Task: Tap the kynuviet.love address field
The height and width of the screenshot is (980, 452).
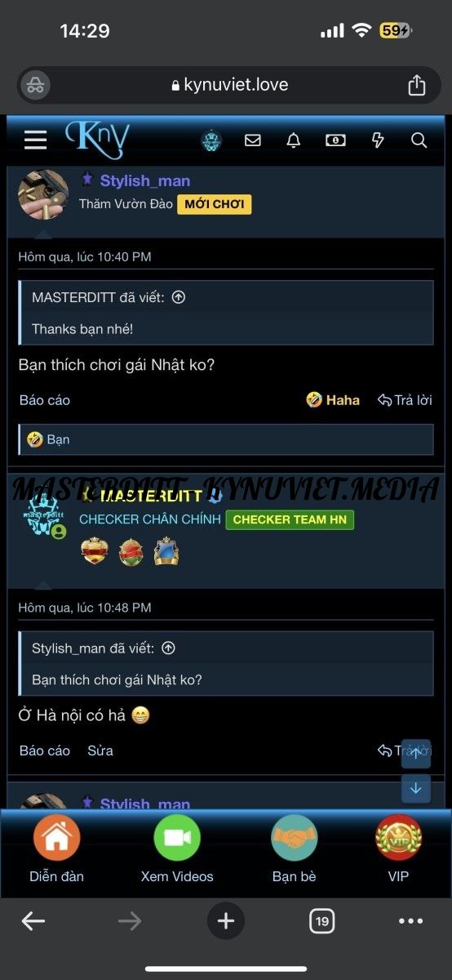Action: coord(226,85)
